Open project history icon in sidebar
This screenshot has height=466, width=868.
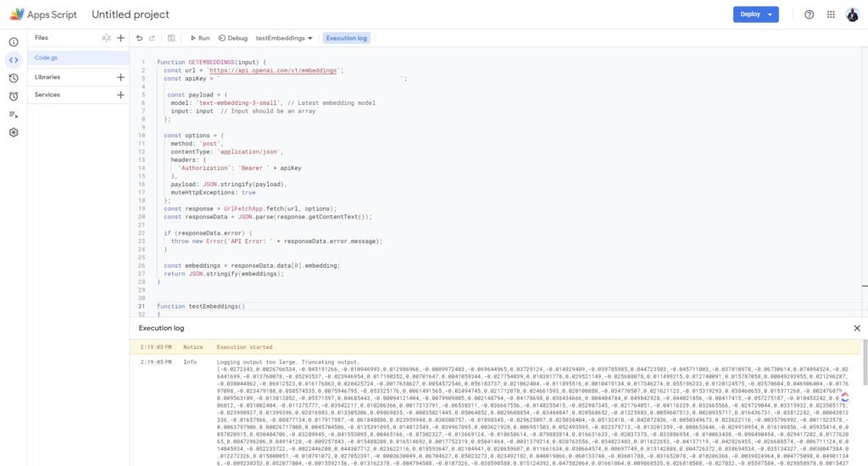[14, 78]
